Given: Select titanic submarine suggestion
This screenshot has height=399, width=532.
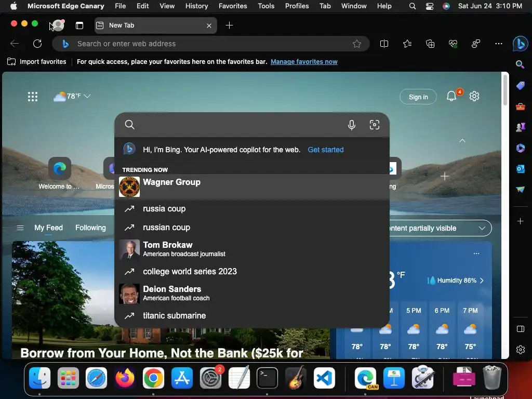Looking at the screenshot, I should [x=252, y=315].
